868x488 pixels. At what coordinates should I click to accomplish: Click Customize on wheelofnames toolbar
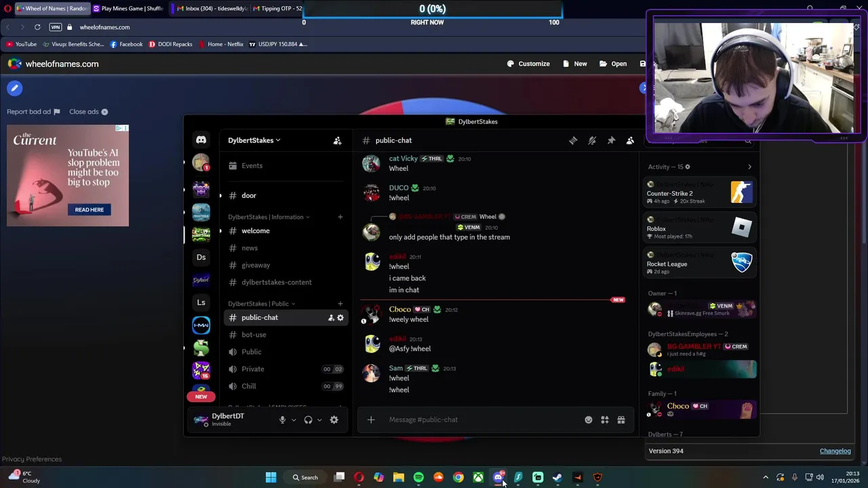pos(528,64)
